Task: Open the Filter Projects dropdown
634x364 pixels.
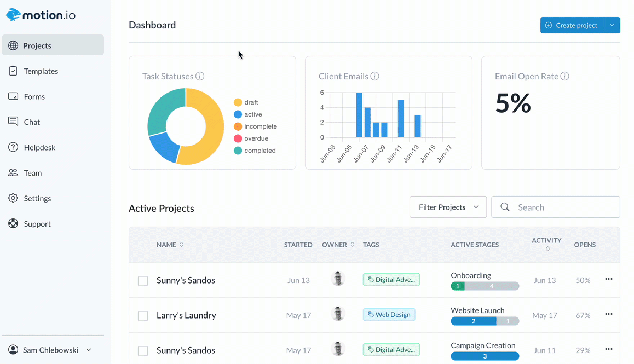Action: (448, 207)
